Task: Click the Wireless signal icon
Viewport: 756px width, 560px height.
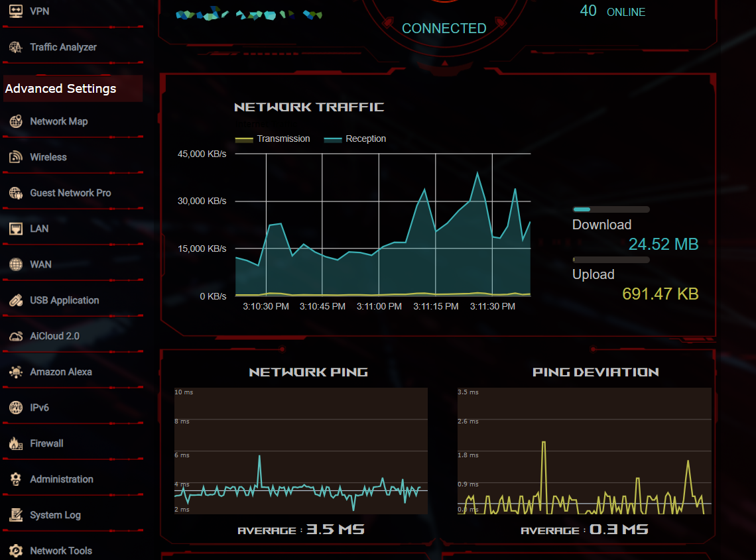Action: pyautogui.click(x=16, y=157)
